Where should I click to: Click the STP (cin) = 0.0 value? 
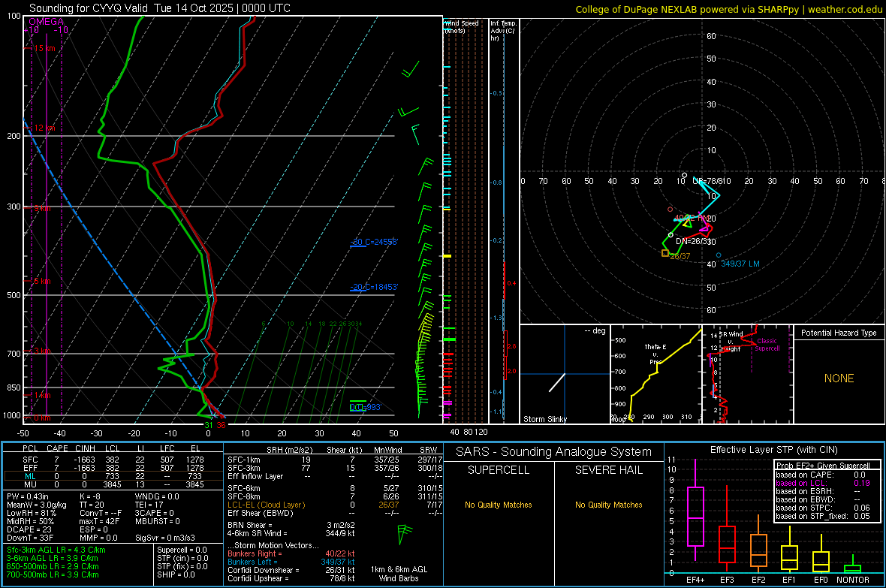tap(182, 558)
